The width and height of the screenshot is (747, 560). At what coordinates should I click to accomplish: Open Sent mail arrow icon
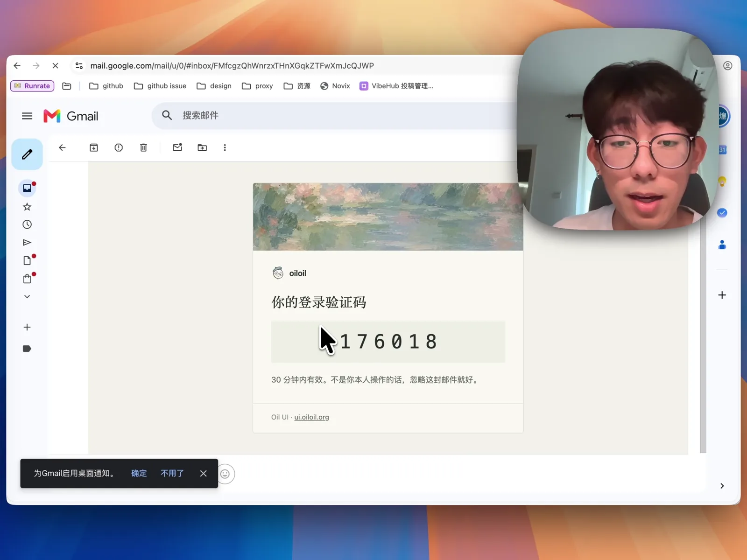tap(27, 242)
